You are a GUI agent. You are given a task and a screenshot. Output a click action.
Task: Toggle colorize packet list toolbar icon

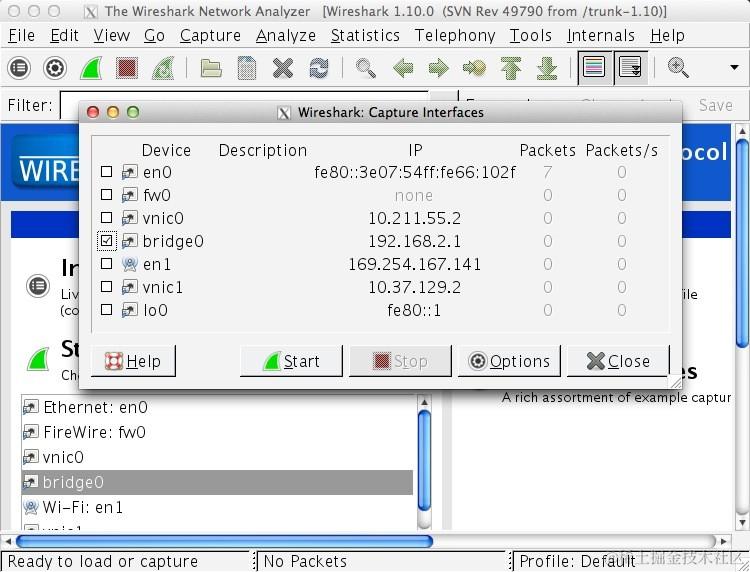coord(594,68)
